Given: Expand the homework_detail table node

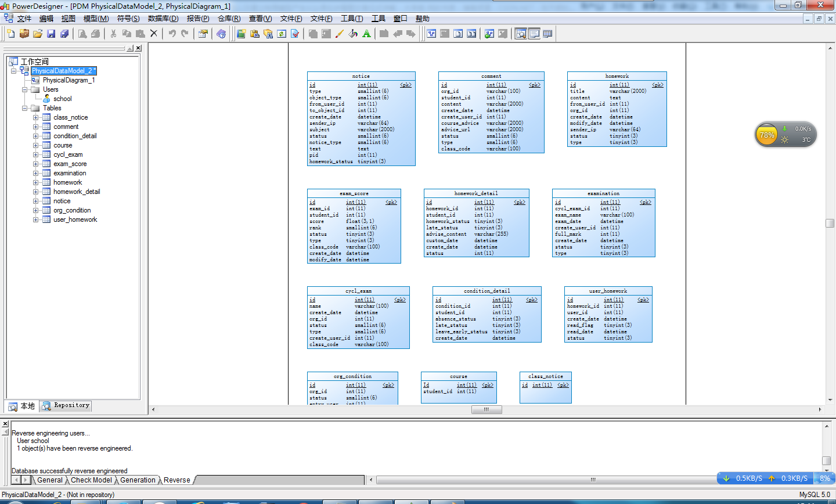Looking at the screenshot, I should click(x=36, y=192).
